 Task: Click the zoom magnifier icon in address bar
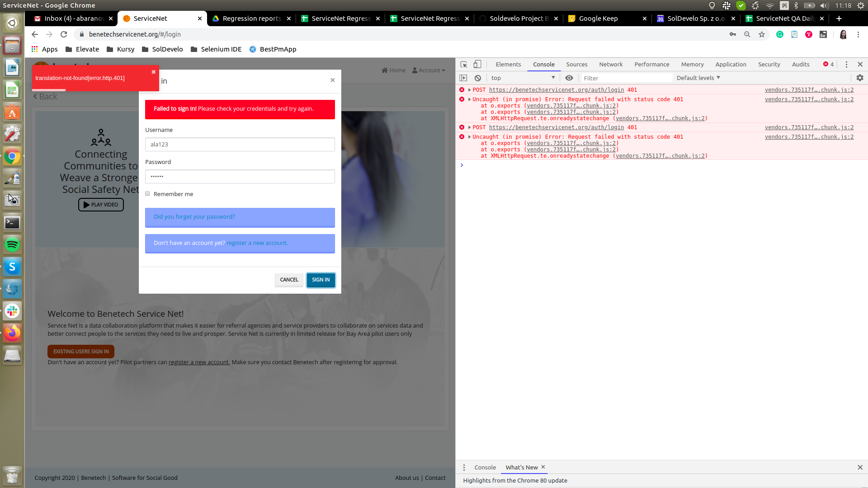747,34
